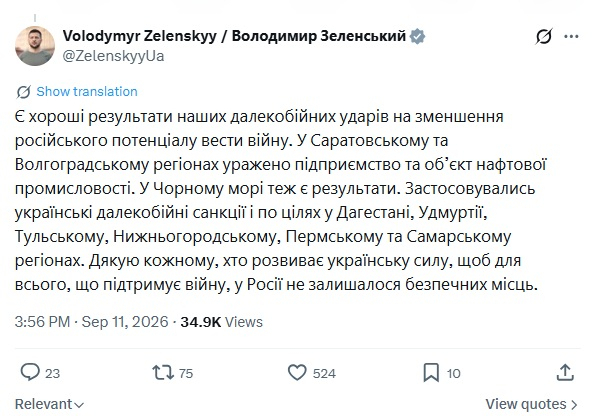Screen dimensions: 597x416
Task: Show translation of the post
Action: click(x=87, y=92)
